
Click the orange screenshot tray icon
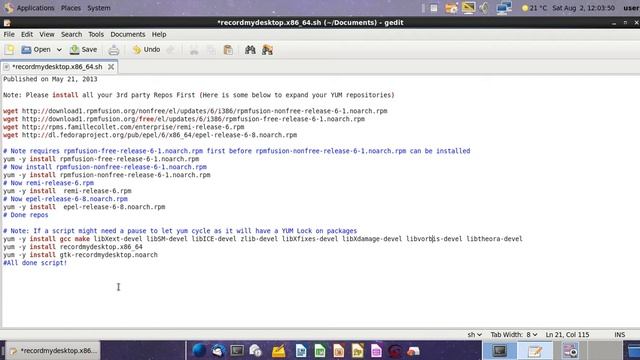tap(451, 8)
